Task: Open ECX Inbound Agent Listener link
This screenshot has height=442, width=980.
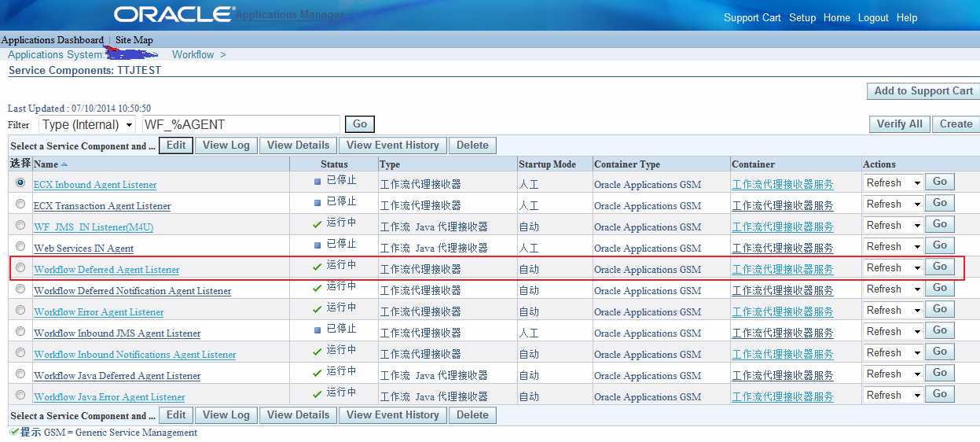Action: click(x=95, y=185)
